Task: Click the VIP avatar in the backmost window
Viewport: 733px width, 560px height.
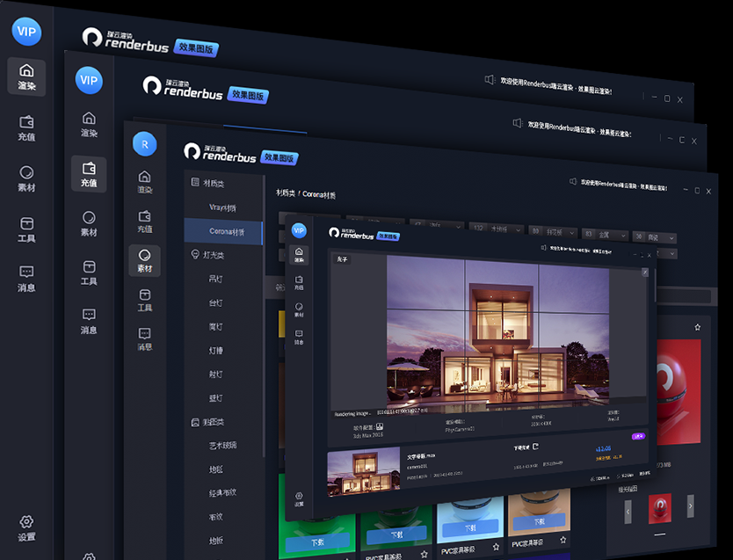Action: pos(26,32)
